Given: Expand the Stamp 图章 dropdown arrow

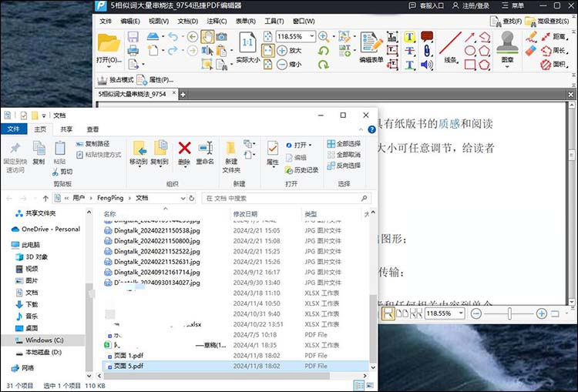Looking at the screenshot, I should click(508, 67).
